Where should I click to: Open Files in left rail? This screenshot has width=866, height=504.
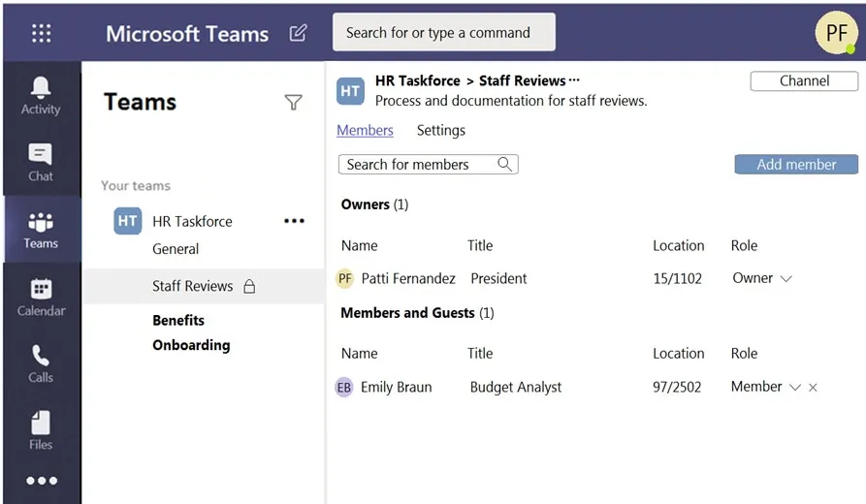[x=41, y=430]
